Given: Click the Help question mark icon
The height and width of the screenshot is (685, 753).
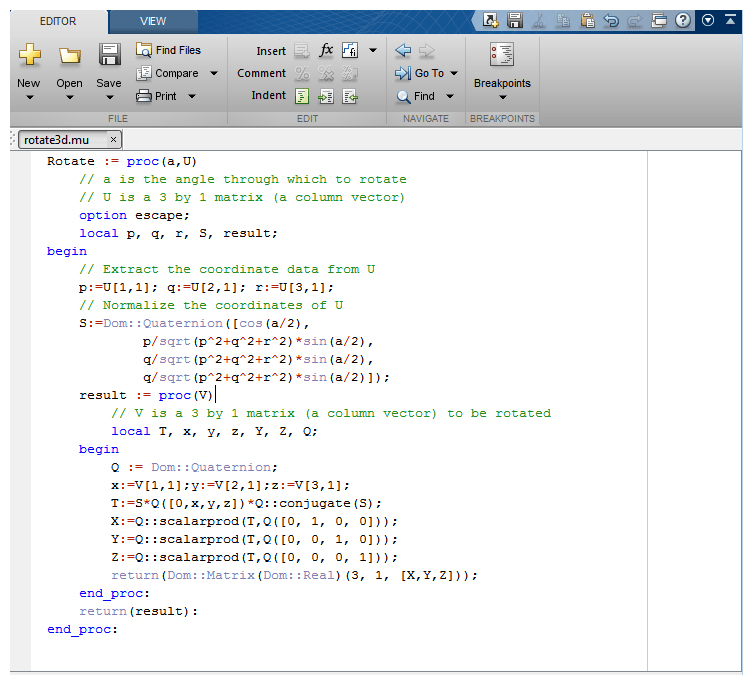Looking at the screenshot, I should 684,19.
